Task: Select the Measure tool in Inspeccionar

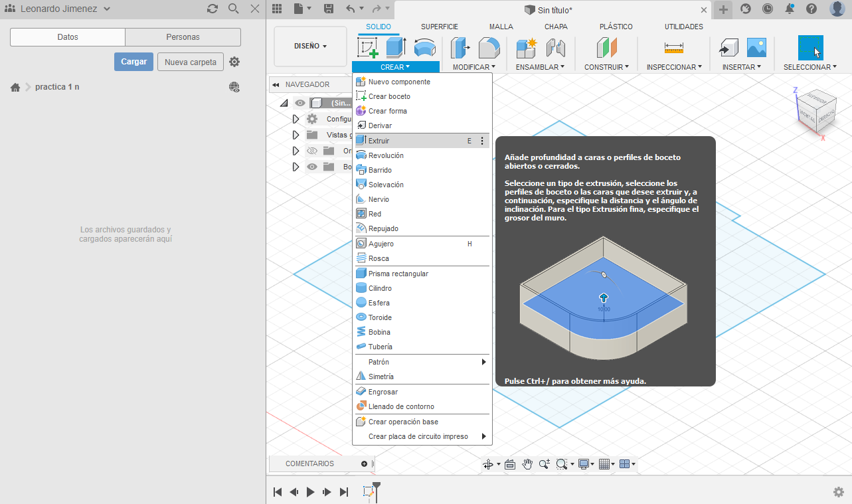Action: click(673, 48)
